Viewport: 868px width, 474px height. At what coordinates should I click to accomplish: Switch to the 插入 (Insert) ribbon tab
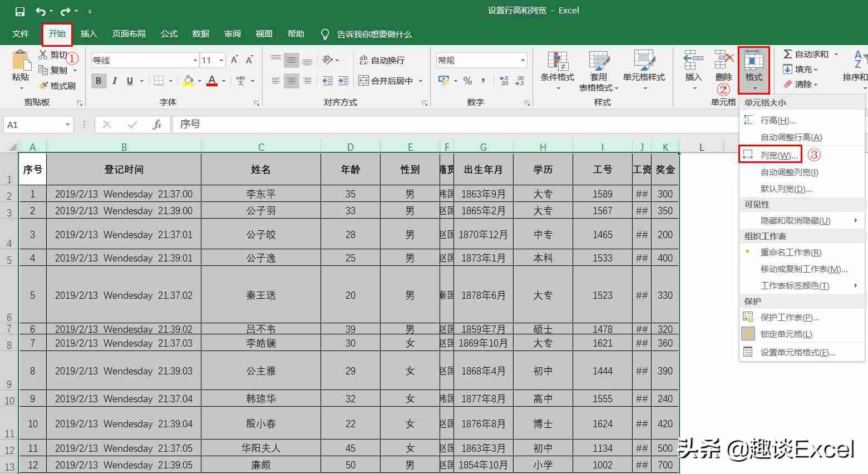click(89, 34)
